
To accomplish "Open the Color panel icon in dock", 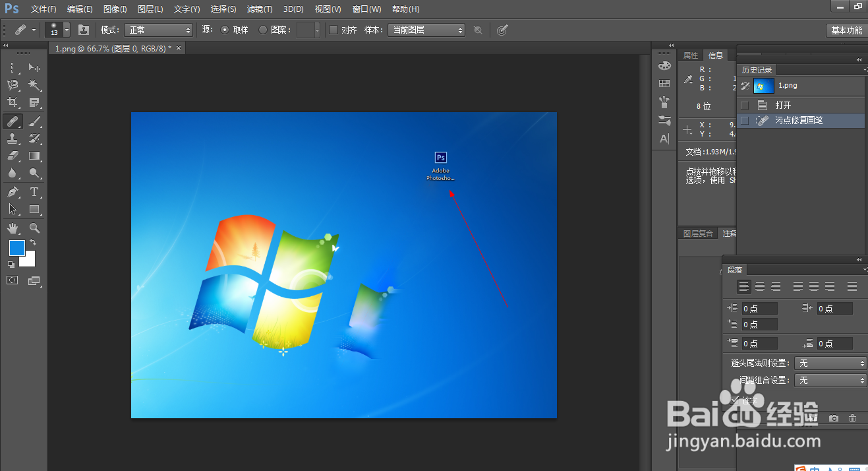I will click(x=664, y=65).
